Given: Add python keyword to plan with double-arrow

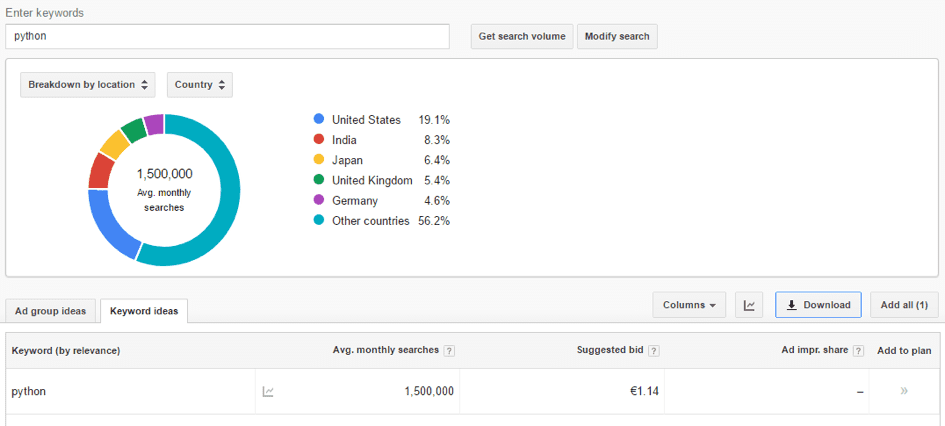Looking at the screenshot, I should point(903,391).
